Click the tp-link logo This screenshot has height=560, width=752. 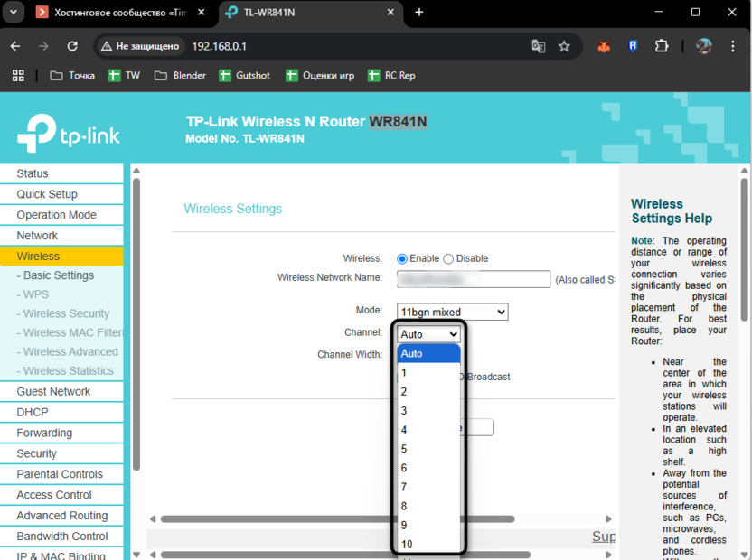point(68,134)
